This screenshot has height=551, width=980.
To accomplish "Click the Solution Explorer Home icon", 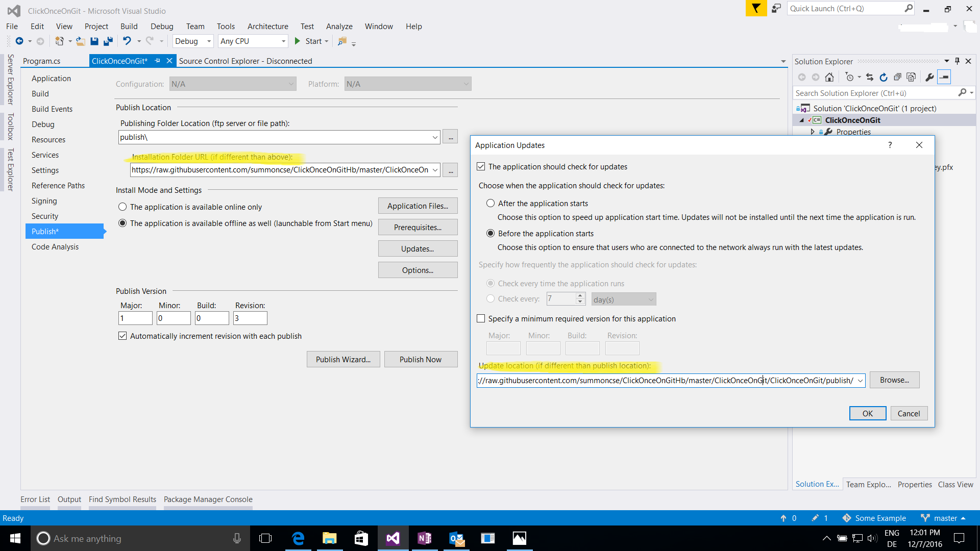I will coord(829,77).
